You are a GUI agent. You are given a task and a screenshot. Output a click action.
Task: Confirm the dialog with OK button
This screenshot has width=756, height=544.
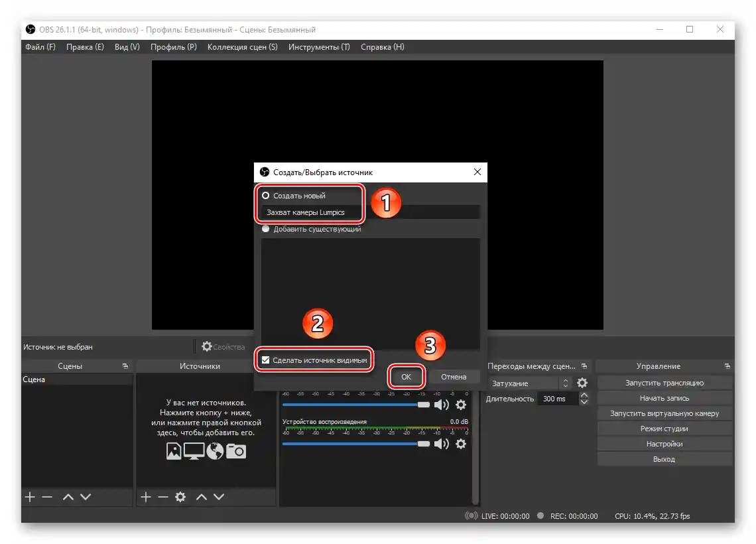(406, 377)
